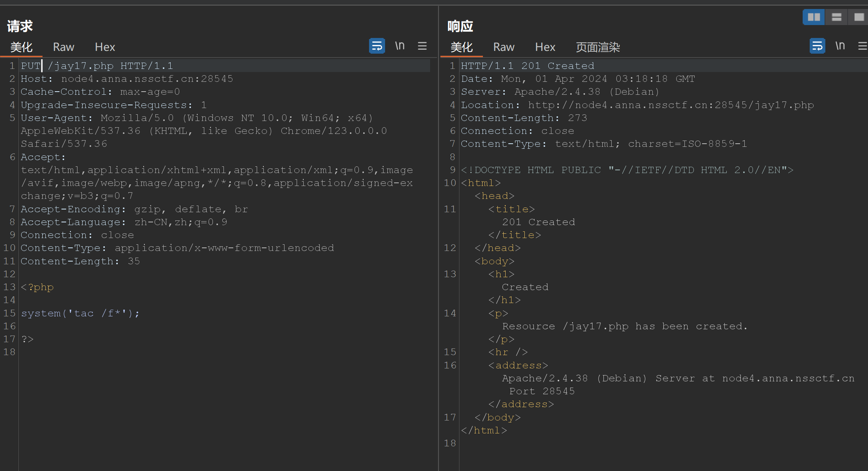The height and width of the screenshot is (471, 868).
Task: Click the <?php opening tag line
Action: click(x=37, y=287)
